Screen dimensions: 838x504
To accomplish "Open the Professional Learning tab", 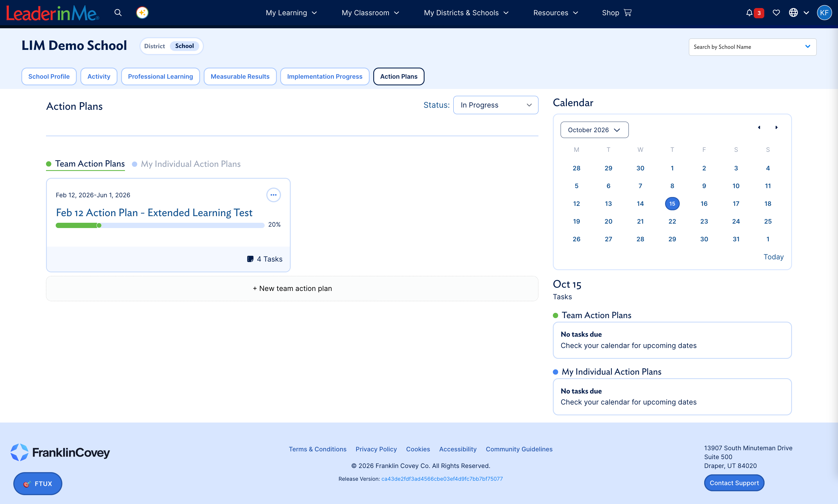I will pos(160,76).
